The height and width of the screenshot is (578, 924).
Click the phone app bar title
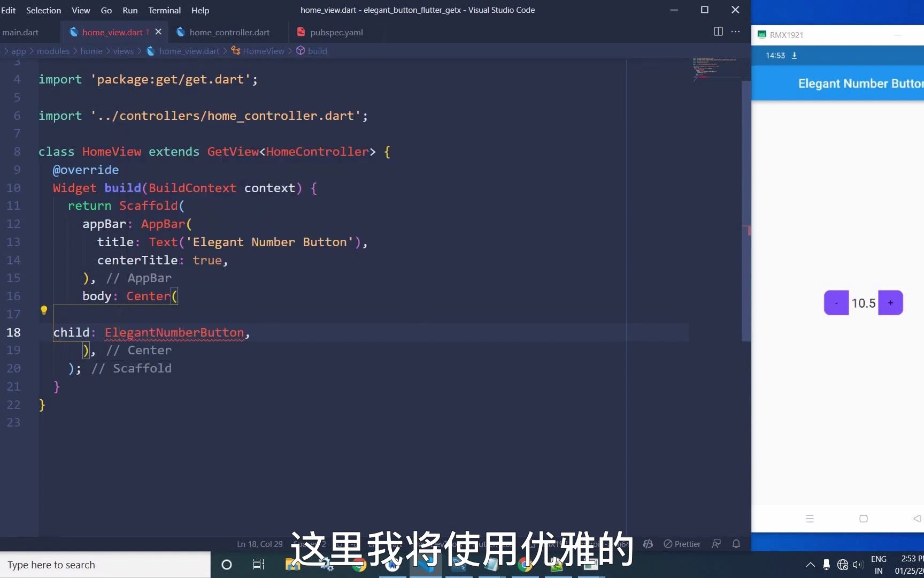[x=861, y=83]
